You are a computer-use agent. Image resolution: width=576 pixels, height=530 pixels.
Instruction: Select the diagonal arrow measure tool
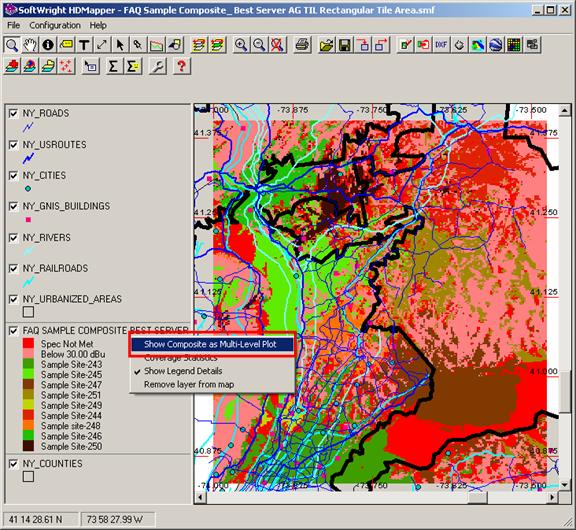click(x=102, y=45)
